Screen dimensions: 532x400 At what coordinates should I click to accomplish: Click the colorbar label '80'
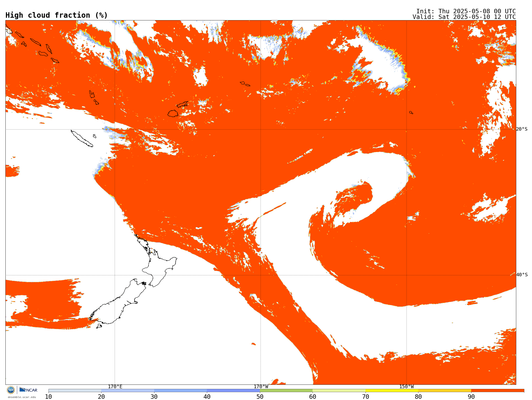click(418, 397)
